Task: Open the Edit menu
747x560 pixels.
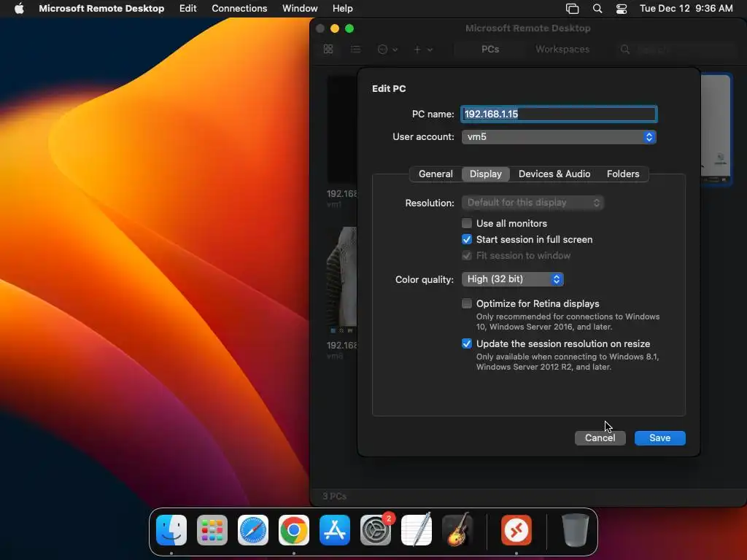Action: click(187, 9)
